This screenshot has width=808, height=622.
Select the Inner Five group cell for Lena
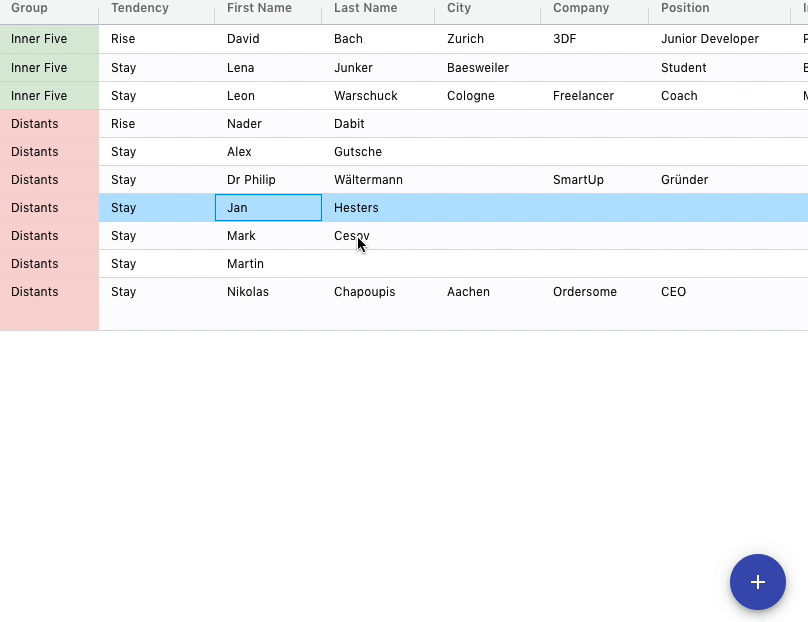[49, 68]
